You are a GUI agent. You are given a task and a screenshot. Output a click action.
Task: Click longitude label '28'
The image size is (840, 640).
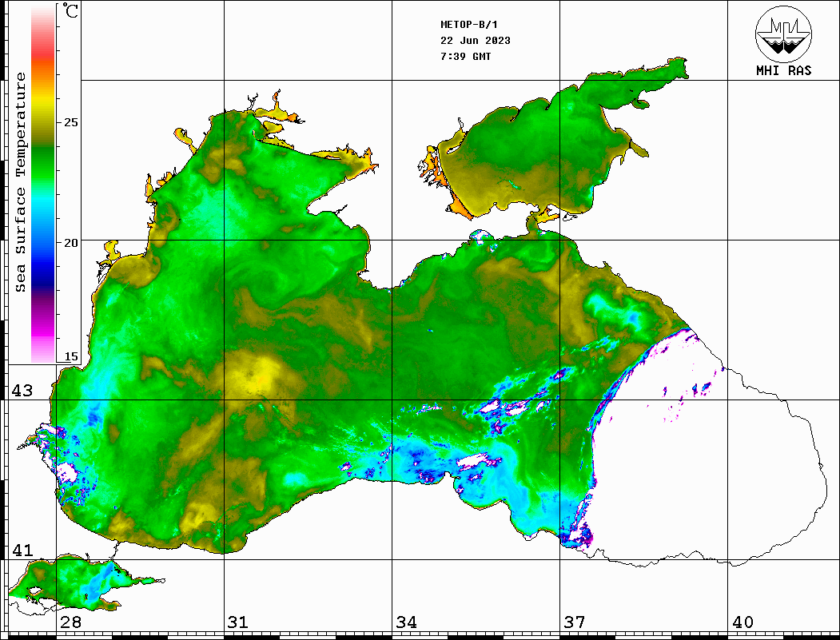coord(70,622)
